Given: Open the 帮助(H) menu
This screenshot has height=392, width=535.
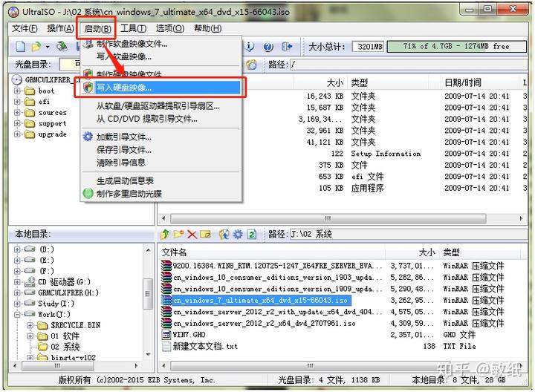Looking at the screenshot, I should pyautogui.click(x=207, y=28).
